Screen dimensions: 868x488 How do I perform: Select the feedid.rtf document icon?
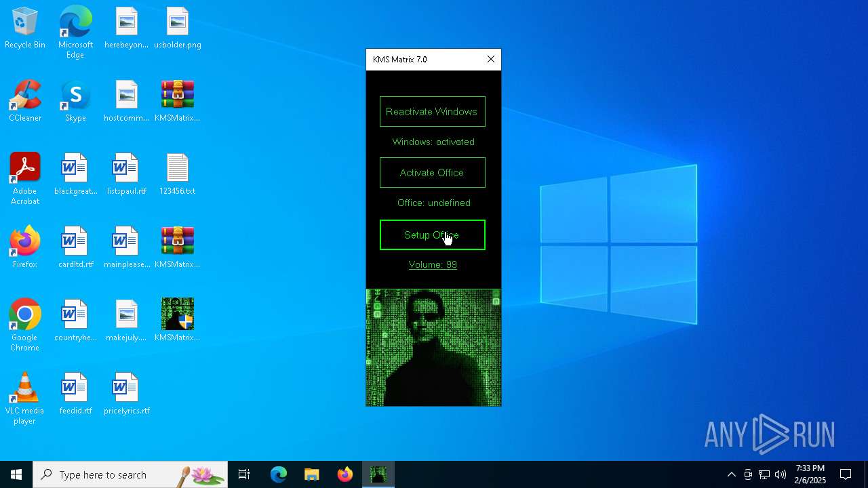pyautogui.click(x=75, y=395)
